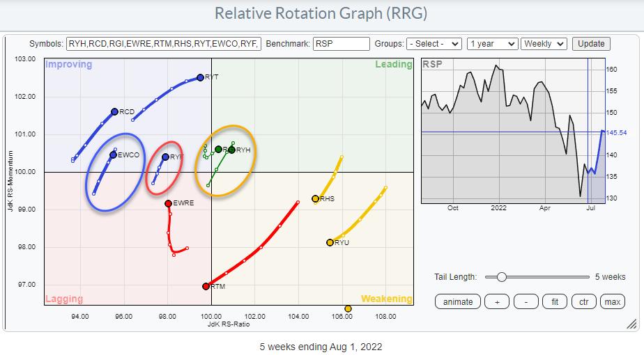The width and height of the screenshot is (644, 355).
Task: Select the RHS yellow data point
Action: coord(315,199)
